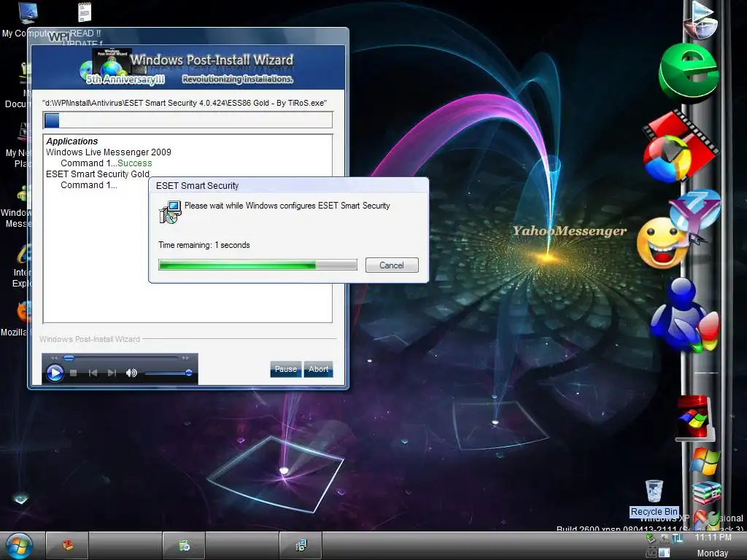Click the ESET installer path text
Viewport: 747px width, 560px height.
[x=185, y=103]
